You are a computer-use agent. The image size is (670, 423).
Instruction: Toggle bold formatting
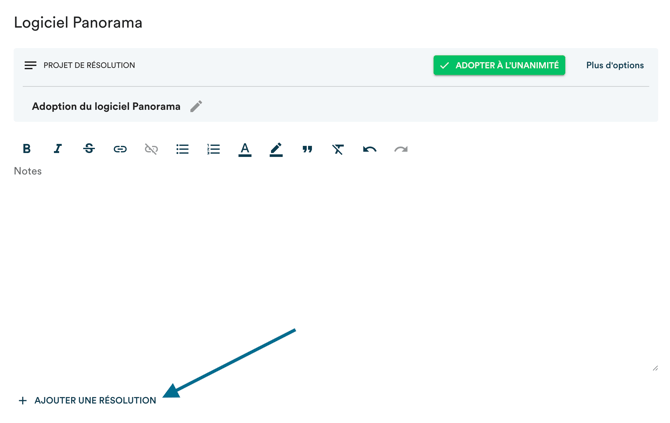27,149
